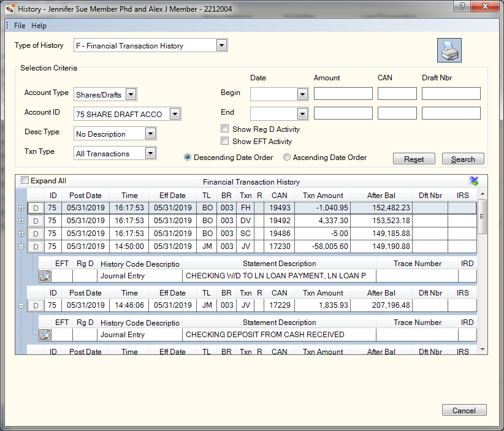Click the grid scrollbar up arrow
The image size is (504, 431).
(x=482, y=194)
